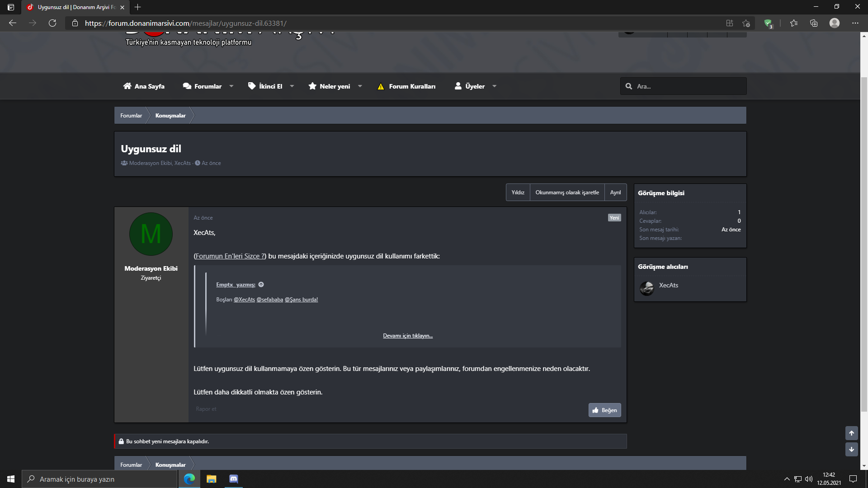Image resolution: width=868 pixels, height=488 pixels.
Task: Open browser Favorites list icon
Action: click(x=794, y=23)
